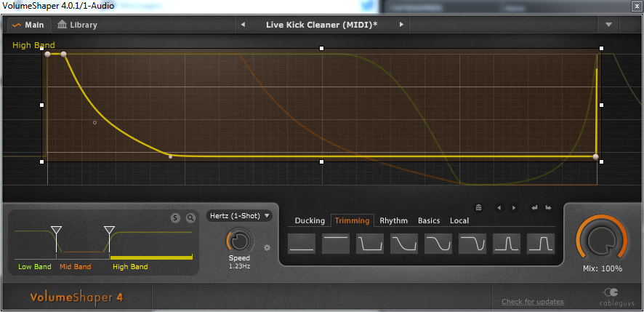This screenshot has width=644, height=312.
Task: Select small curve point where curve flattens
Action: coord(170,156)
